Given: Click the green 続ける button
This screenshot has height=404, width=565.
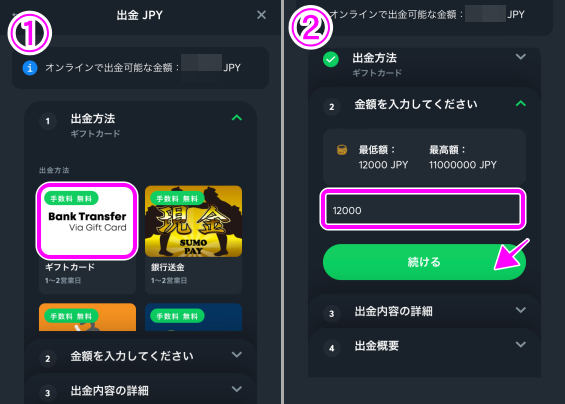Looking at the screenshot, I should point(424,262).
